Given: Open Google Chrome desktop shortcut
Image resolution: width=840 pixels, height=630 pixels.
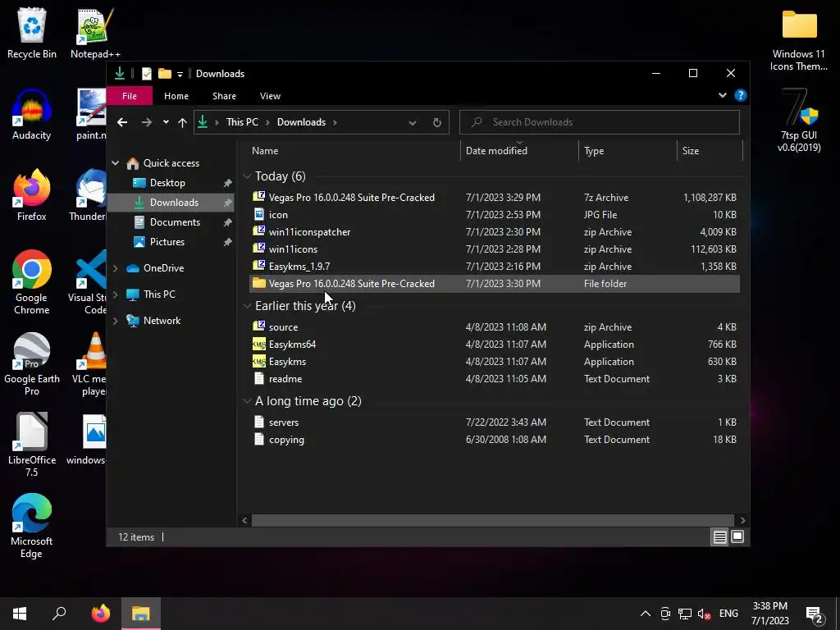Looking at the screenshot, I should [x=32, y=282].
